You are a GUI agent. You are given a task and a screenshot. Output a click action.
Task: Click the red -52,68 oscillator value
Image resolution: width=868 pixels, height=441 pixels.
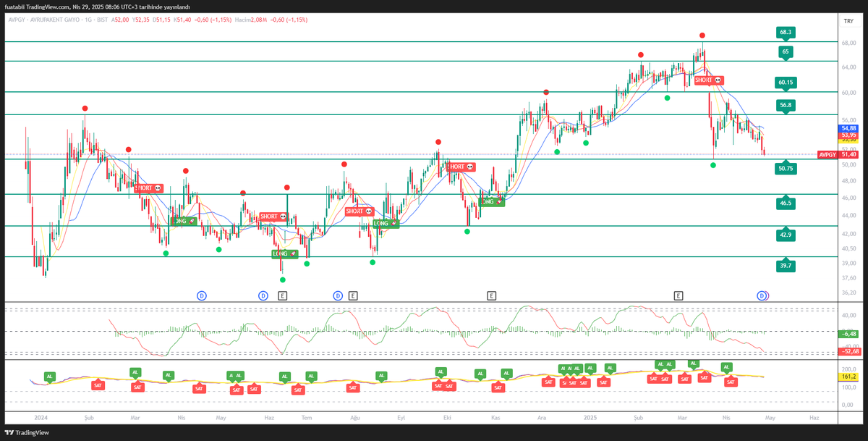coord(848,352)
